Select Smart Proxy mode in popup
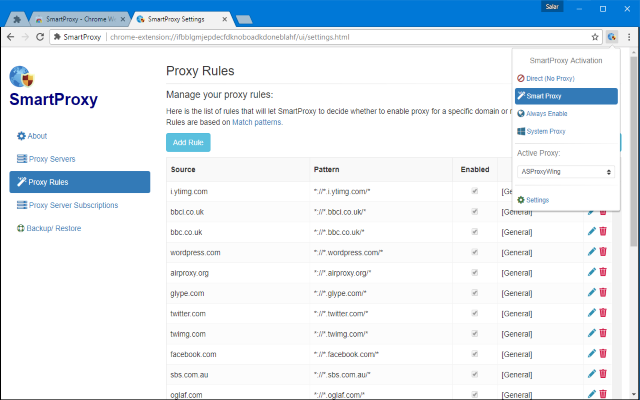 pyautogui.click(x=566, y=96)
